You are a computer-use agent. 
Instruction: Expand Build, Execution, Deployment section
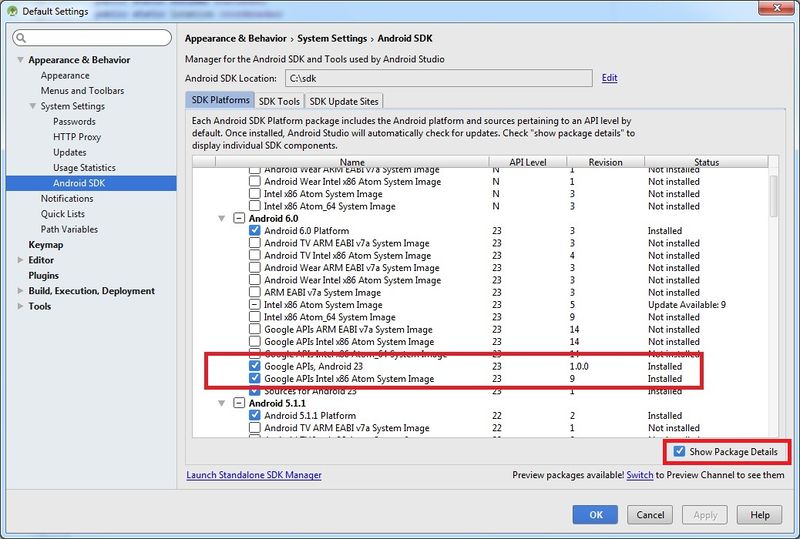[x=20, y=290]
